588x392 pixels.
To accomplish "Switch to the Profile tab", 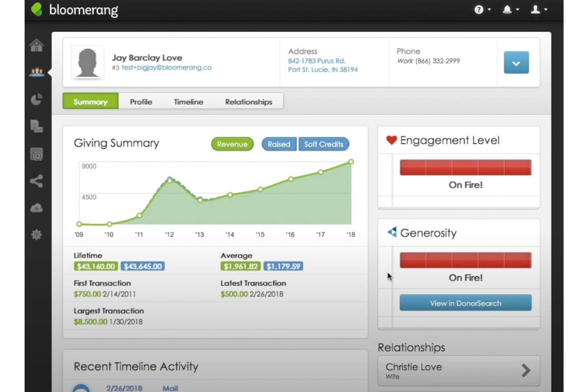I will (141, 102).
